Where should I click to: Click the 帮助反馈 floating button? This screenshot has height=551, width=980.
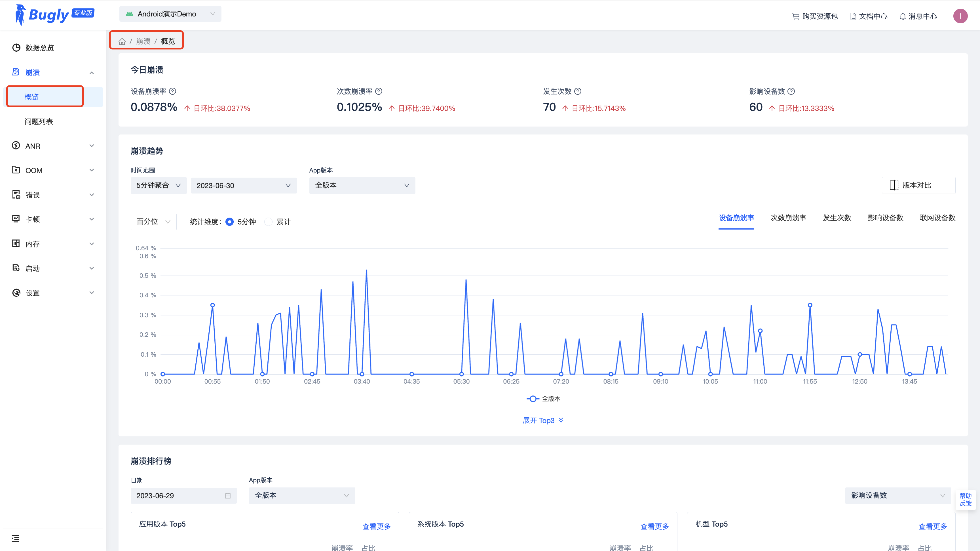tap(965, 500)
